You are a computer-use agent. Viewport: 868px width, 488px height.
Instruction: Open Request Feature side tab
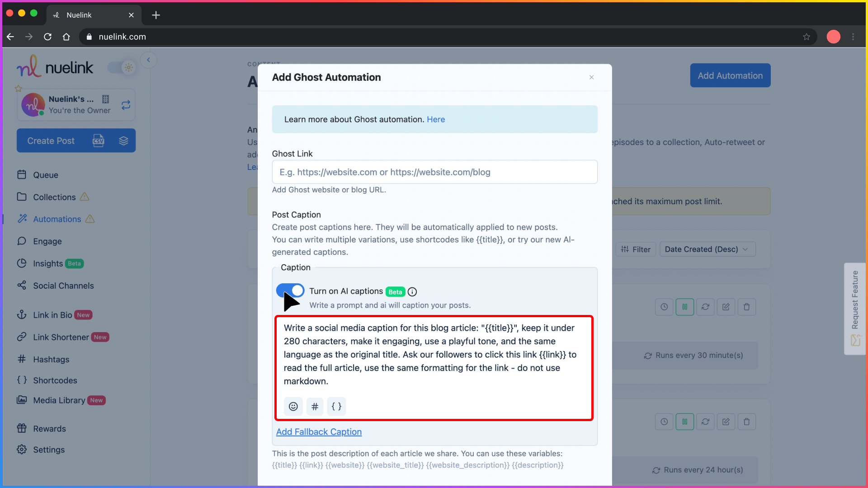click(x=854, y=309)
